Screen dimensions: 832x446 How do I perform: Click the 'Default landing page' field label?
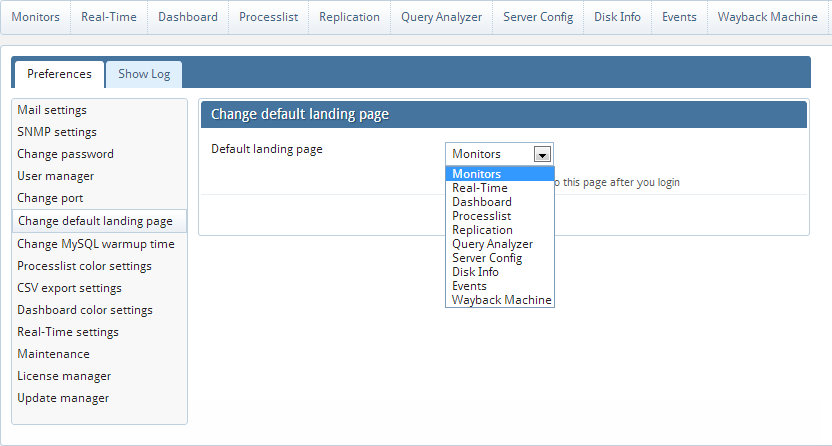click(x=267, y=150)
